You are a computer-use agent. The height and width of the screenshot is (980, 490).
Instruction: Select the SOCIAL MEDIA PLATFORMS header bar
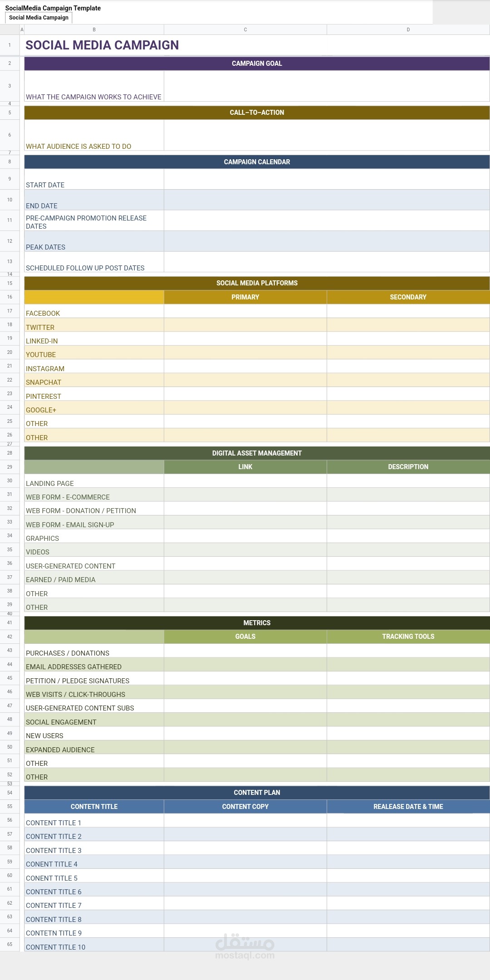[x=257, y=283]
